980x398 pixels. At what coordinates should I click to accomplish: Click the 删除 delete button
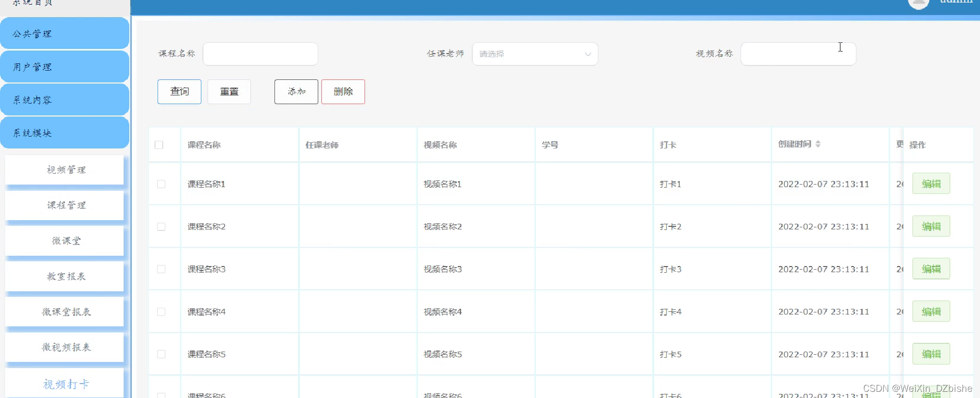[x=343, y=92]
